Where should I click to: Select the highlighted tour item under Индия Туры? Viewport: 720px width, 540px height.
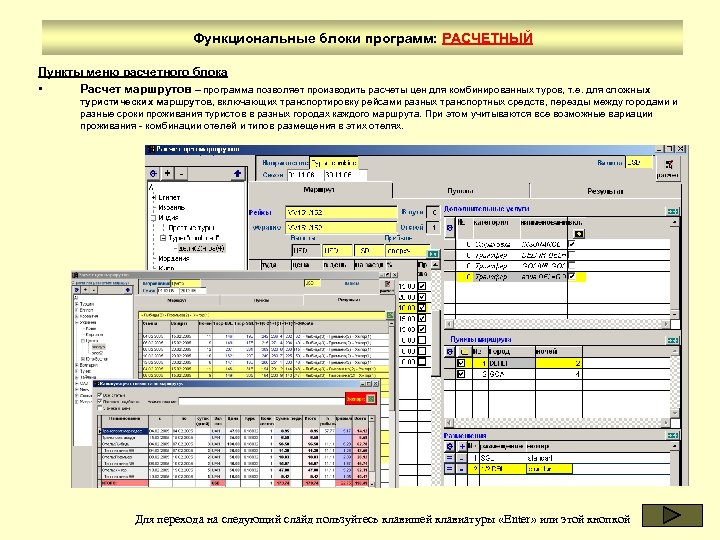tap(201, 248)
